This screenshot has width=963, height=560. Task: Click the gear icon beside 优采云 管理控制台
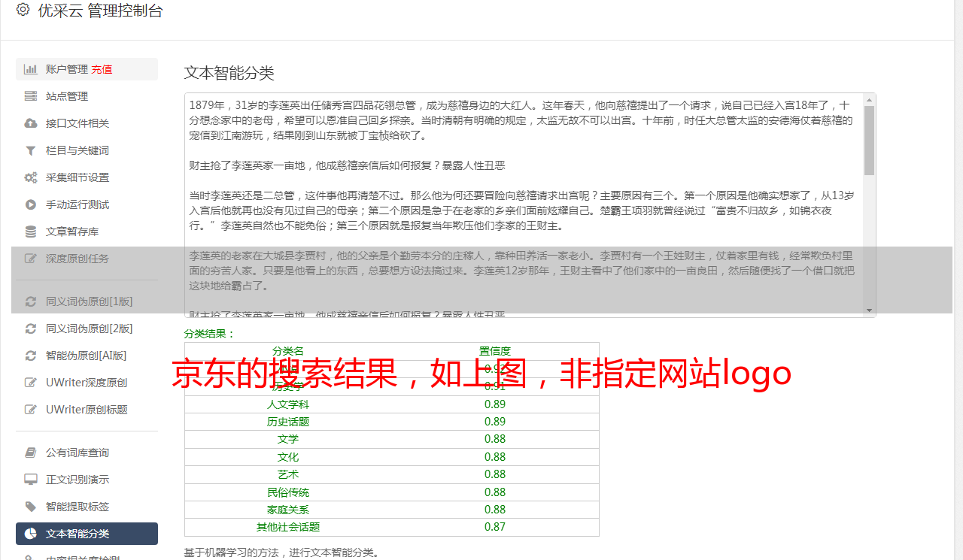coord(23,11)
